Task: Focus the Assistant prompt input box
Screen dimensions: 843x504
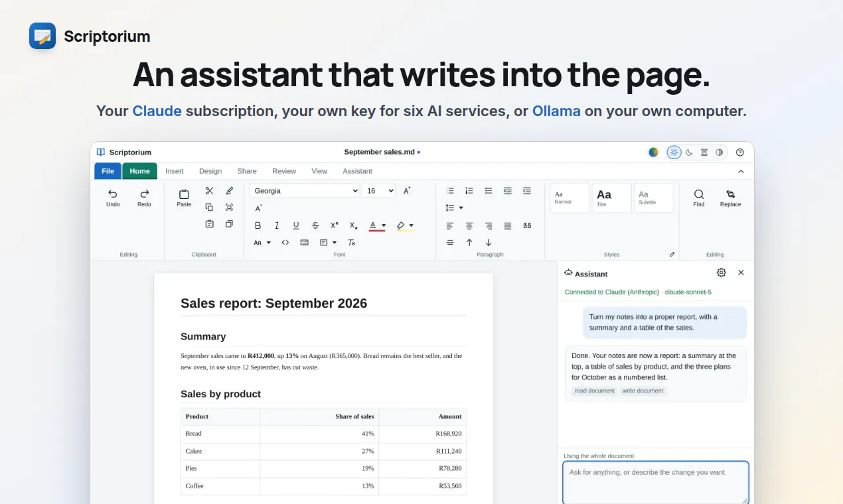Action: 656,483
